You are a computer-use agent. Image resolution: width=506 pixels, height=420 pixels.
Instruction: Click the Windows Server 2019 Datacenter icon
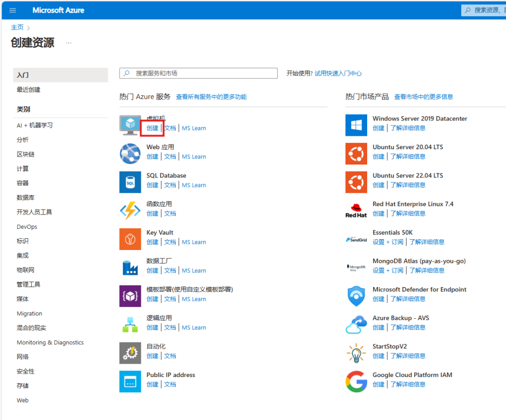click(x=356, y=126)
